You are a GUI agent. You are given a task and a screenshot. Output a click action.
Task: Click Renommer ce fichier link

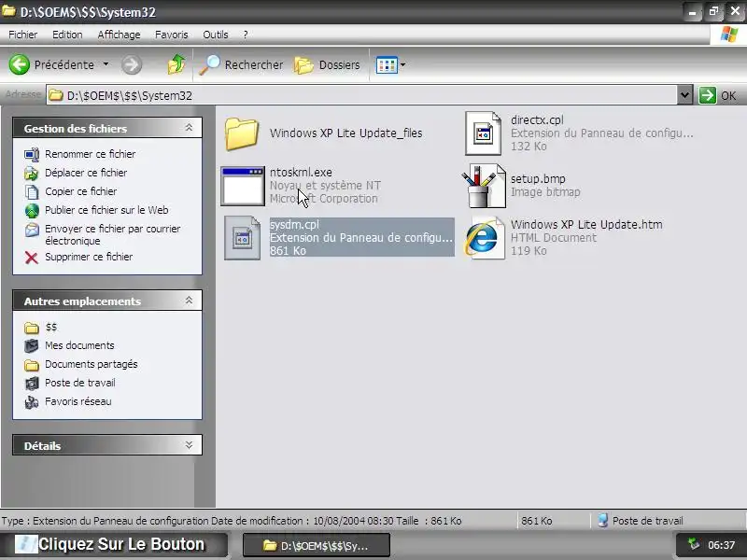tap(90, 154)
